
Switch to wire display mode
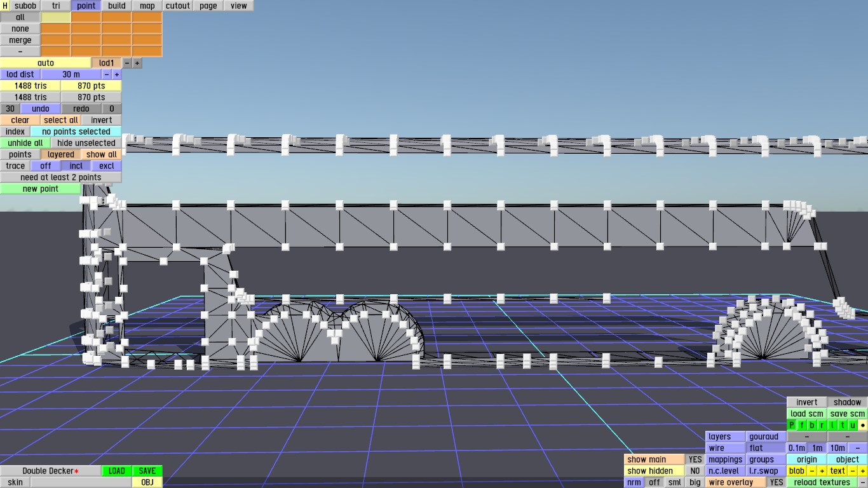coord(726,448)
